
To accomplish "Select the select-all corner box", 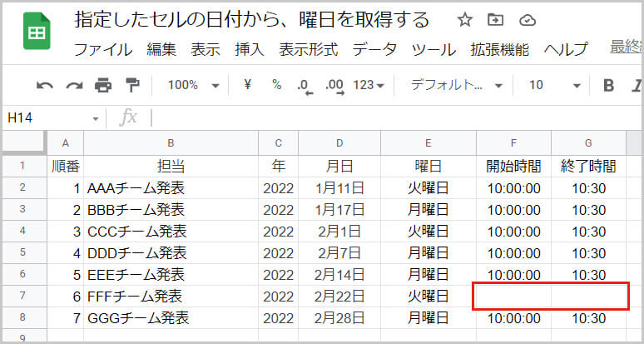I will tap(25, 142).
